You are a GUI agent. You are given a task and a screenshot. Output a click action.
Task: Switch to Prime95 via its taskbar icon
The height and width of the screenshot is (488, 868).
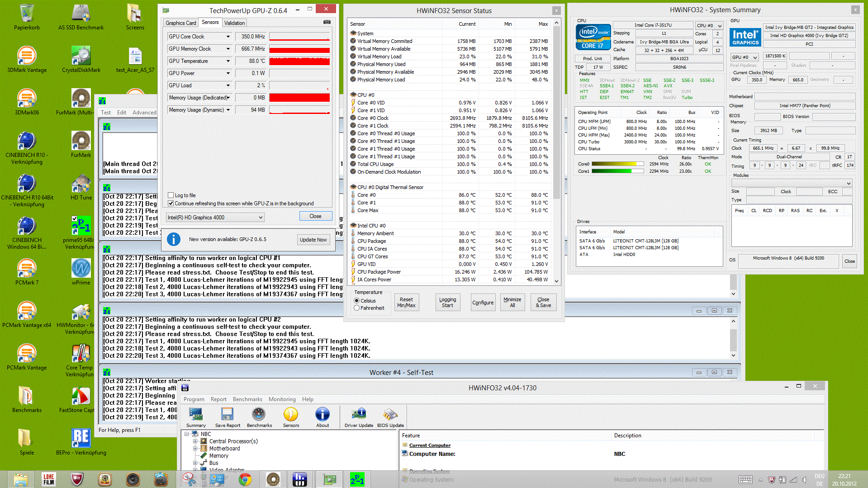pyautogui.click(x=357, y=479)
